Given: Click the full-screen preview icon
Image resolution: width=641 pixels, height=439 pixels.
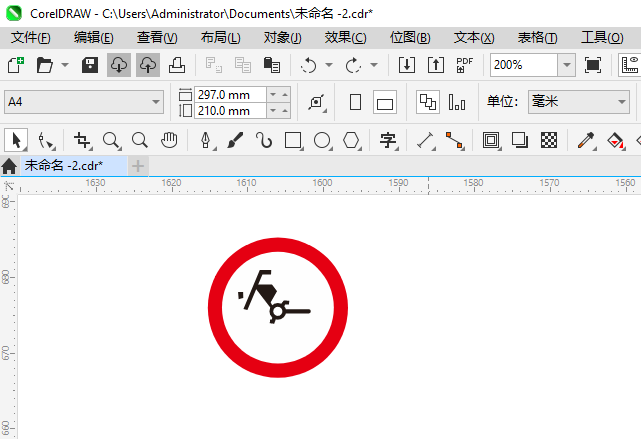Looking at the screenshot, I should [593, 65].
